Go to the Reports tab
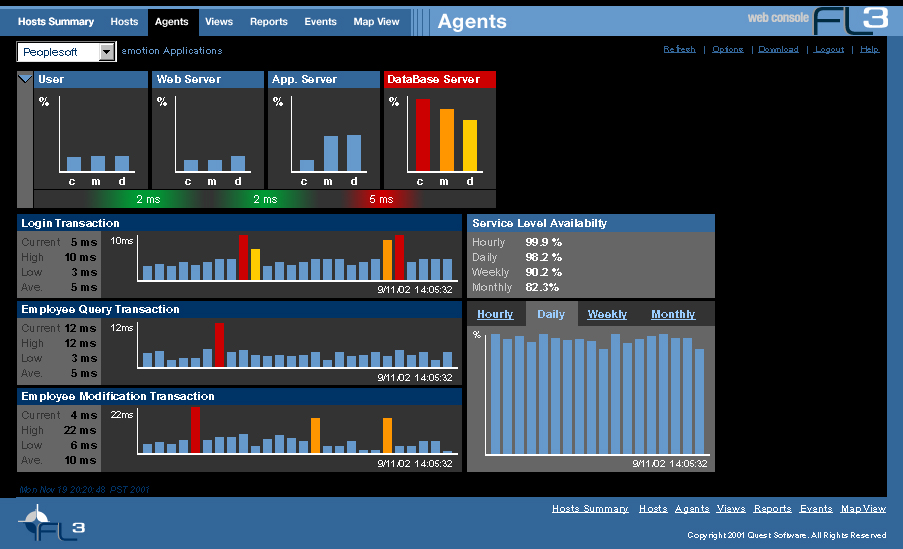 (268, 22)
